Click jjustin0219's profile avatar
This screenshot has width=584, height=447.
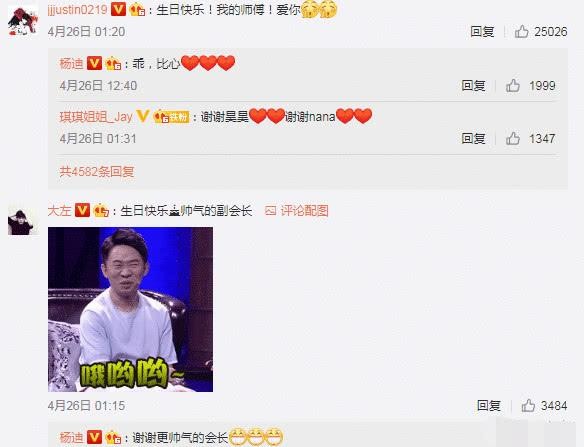pos(23,21)
